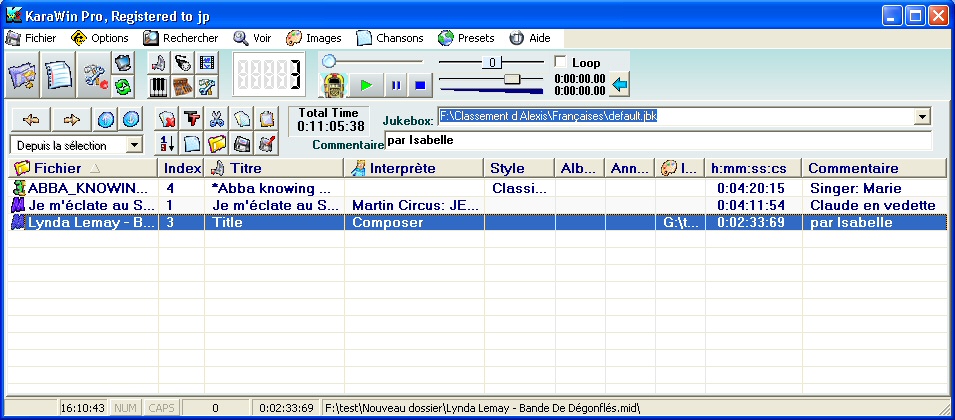Click the yellow open-folder icon in playlist toolbar

(x=217, y=144)
